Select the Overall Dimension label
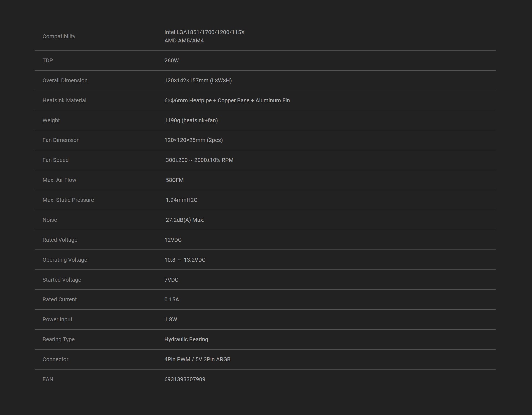Screen dimensions: 532x415 point(65,80)
